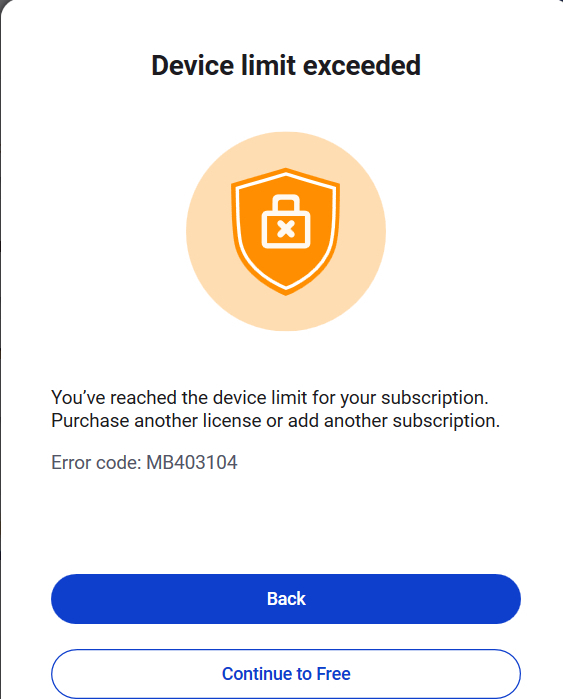563x699 pixels.
Task: Click the blue Back button
Action: (x=286, y=599)
